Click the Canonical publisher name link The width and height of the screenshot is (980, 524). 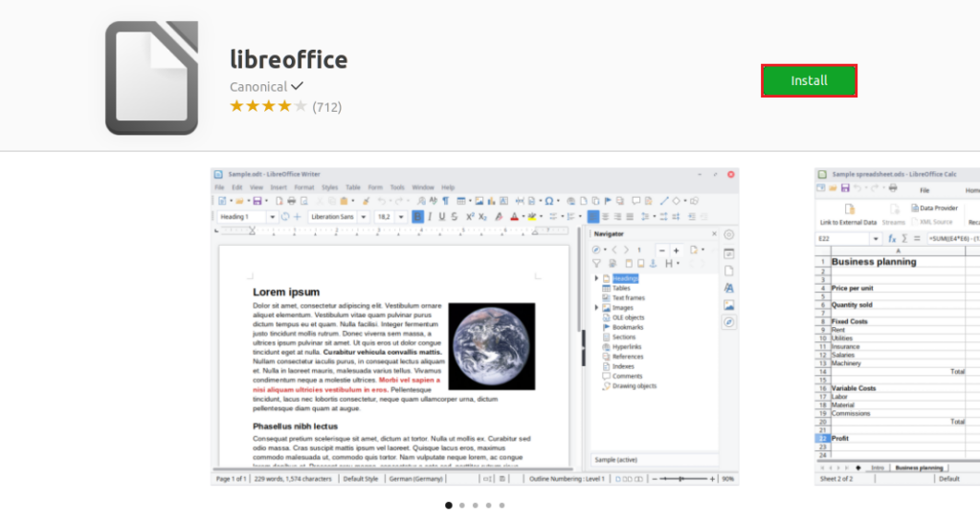tap(258, 86)
